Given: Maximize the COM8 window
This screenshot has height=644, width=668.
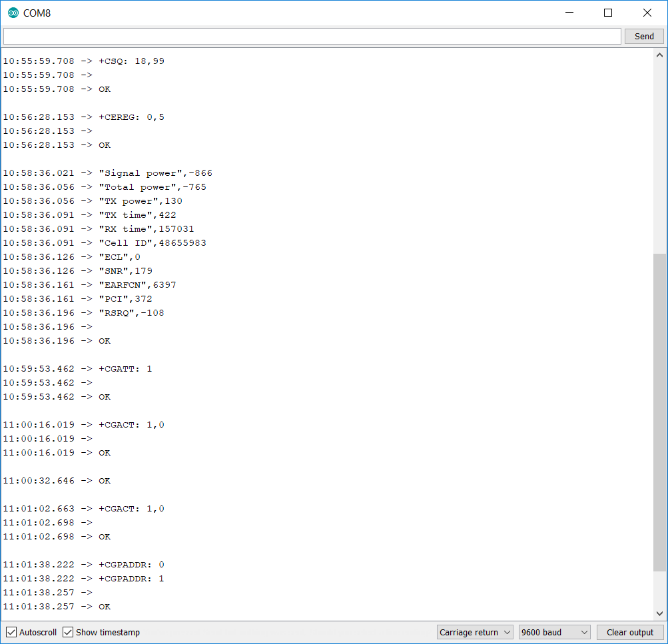Looking at the screenshot, I should pyautogui.click(x=608, y=13).
